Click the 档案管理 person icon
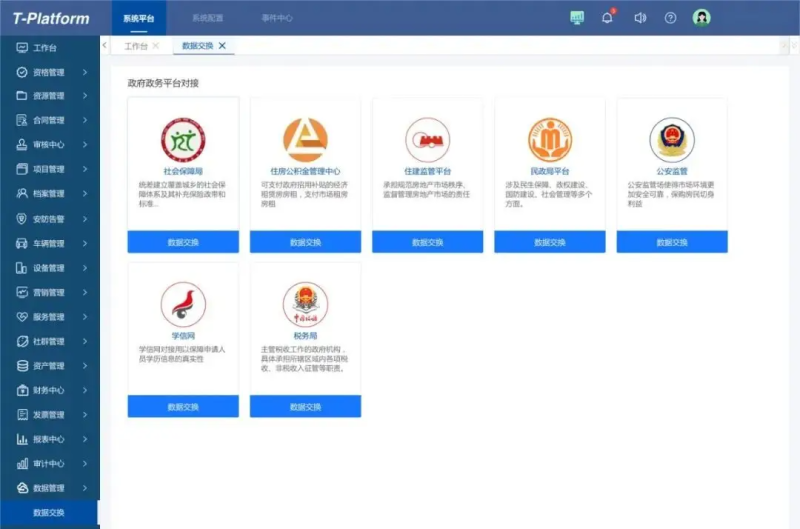This screenshot has width=800, height=529. (22, 194)
